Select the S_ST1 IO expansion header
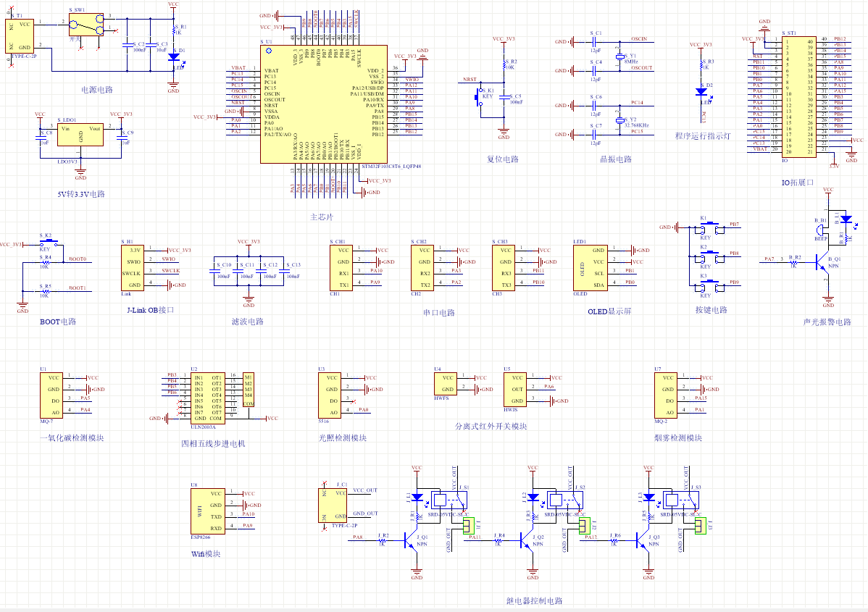Image resolution: width=868 pixels, height=612 pixels. [798, 97]
